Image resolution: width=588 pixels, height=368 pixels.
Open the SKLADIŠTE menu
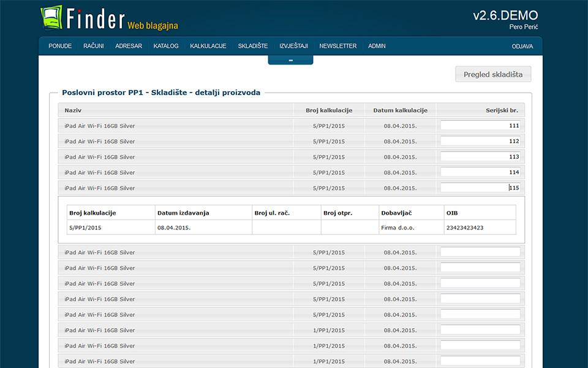[x=253, y=46]
